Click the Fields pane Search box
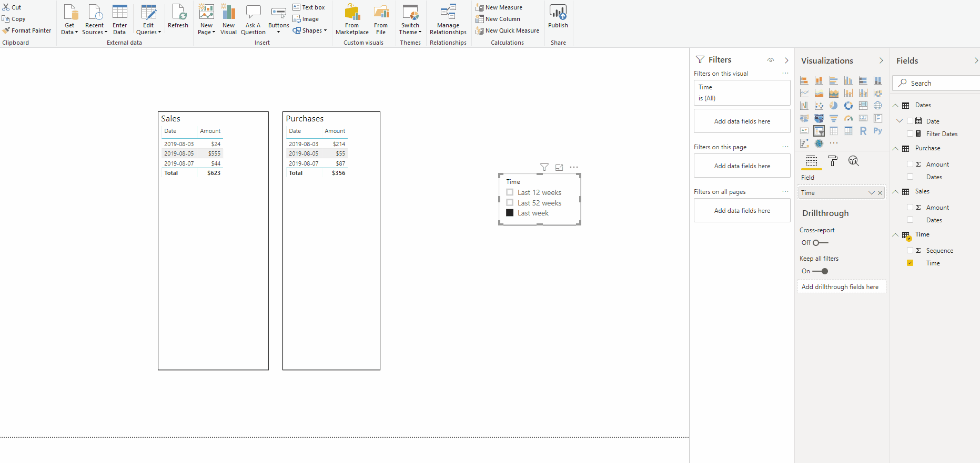The width and height of the screenshot is (980, 463). click(936, 83)
